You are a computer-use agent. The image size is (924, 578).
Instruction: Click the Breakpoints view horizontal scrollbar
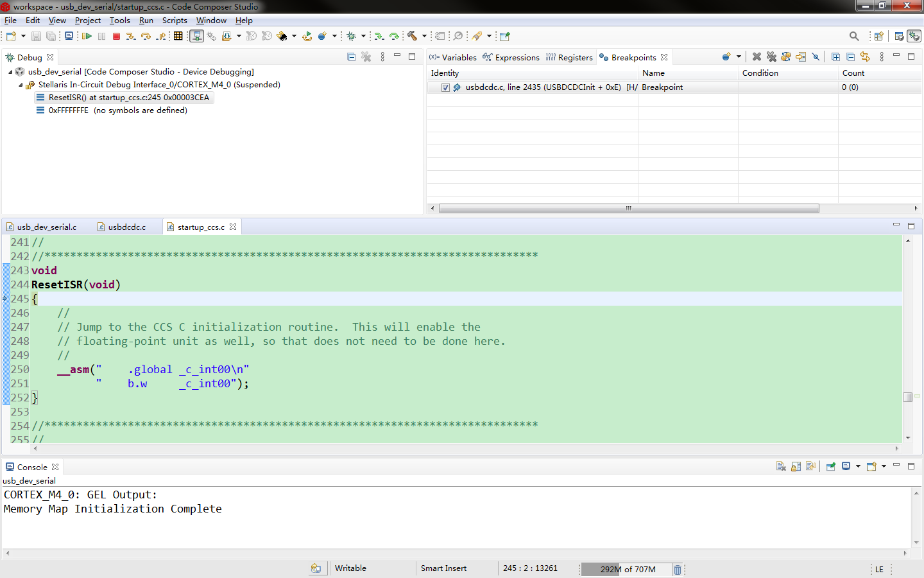[629, 208]
